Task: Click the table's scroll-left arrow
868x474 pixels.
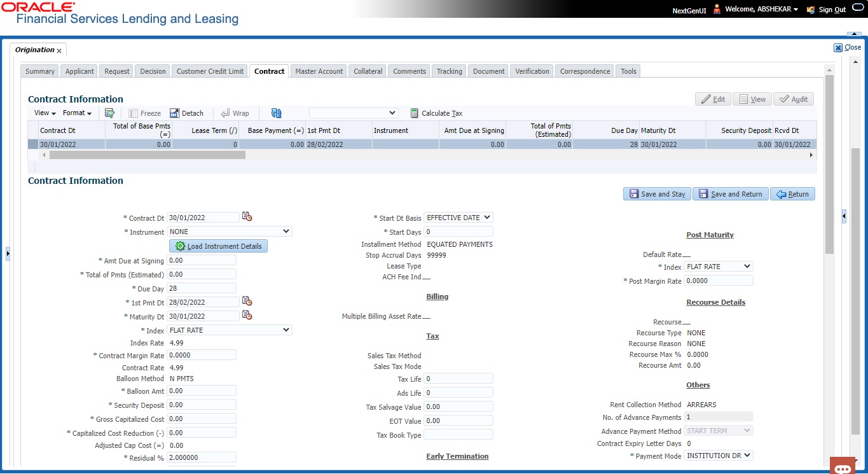Action: pos(43,155)
